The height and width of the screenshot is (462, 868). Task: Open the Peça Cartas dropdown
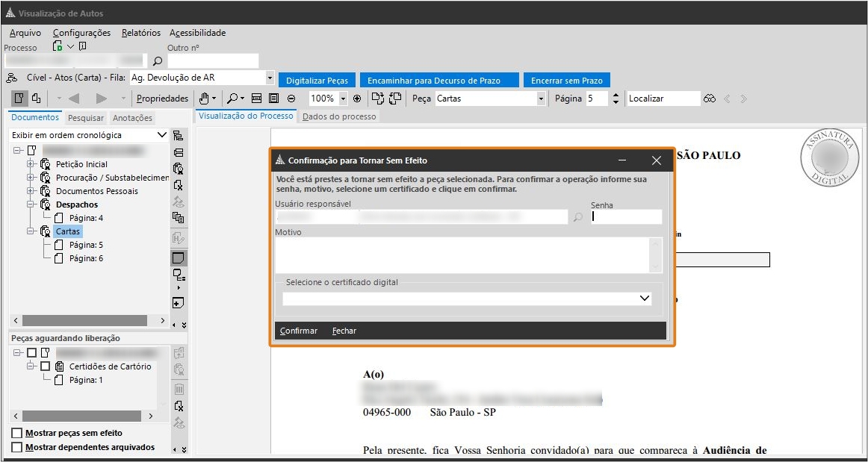point(541,99)
